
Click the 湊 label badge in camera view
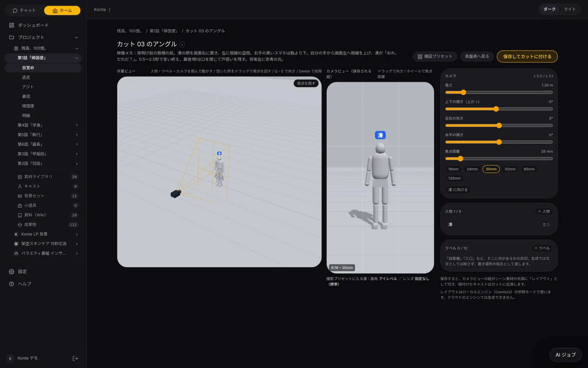click(x=380, y=135)
